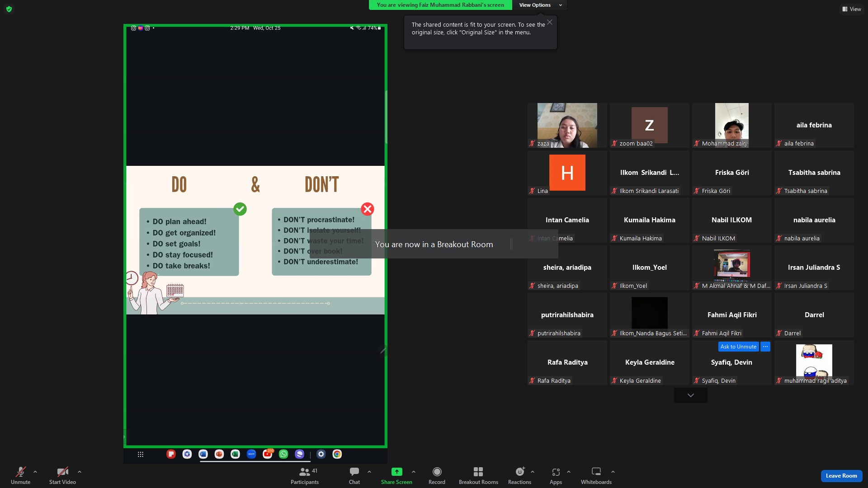Open the Participants panel
The height and width of the screenshot is (488, 868).
tap(305, 475)
